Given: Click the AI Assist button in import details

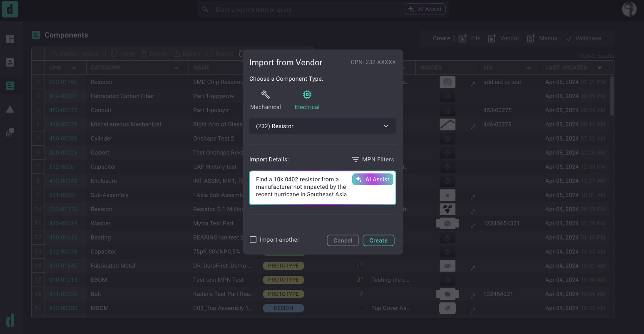Looking at the screenshot, I should pyautogui.click(x=373, y=179).
